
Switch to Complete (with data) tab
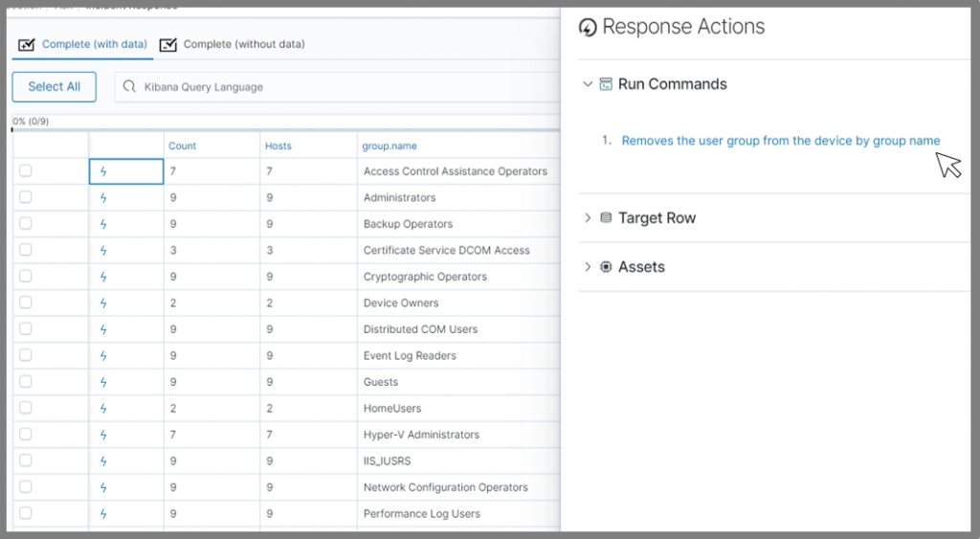pyautogui.click(x=83, y=45)
